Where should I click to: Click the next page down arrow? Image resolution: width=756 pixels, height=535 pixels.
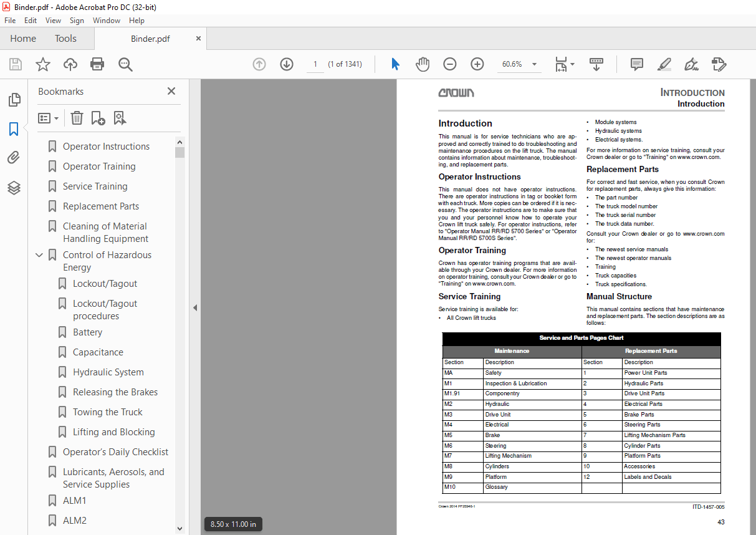(x=287, y=64)
